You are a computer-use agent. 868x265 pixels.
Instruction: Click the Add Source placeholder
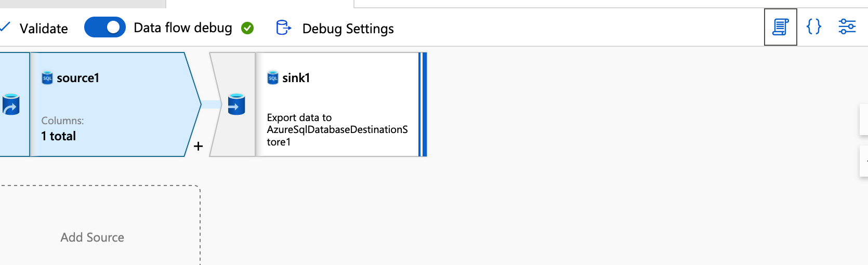pyautogui.click(x=93, y=237)
